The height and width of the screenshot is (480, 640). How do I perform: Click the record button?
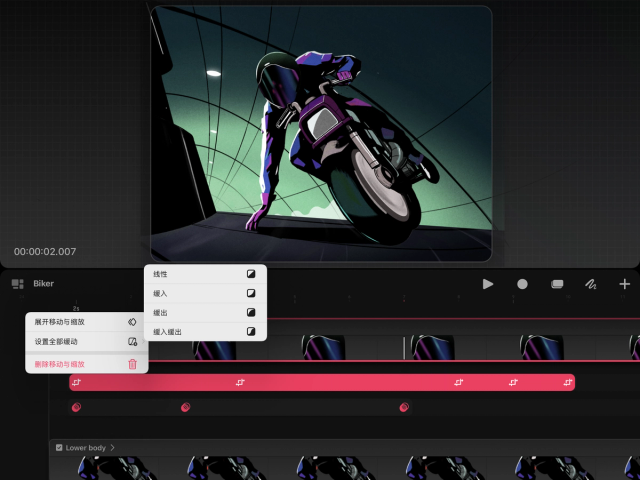(522, 284)
